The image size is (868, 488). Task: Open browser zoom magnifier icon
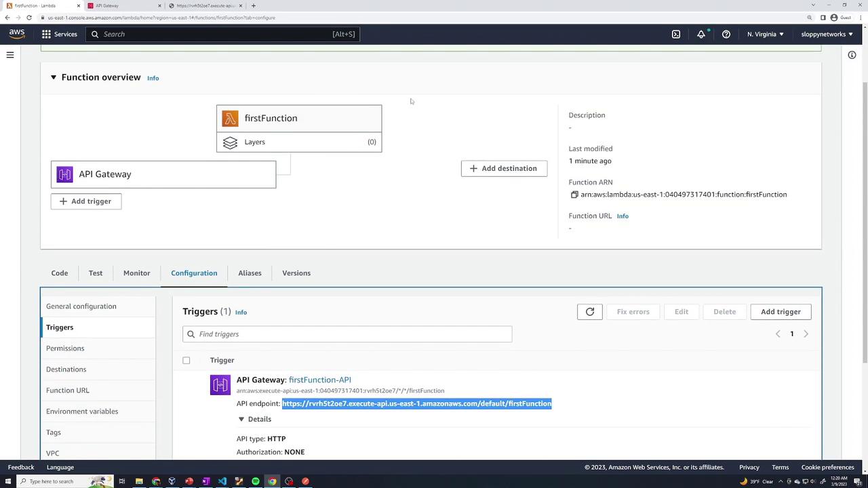(810, 18)
